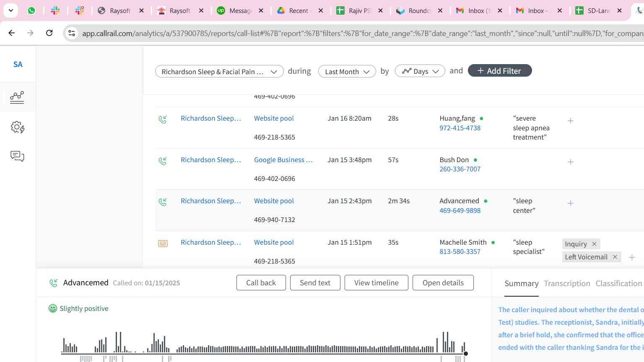Open the Google Business source link

click(283, 160)
